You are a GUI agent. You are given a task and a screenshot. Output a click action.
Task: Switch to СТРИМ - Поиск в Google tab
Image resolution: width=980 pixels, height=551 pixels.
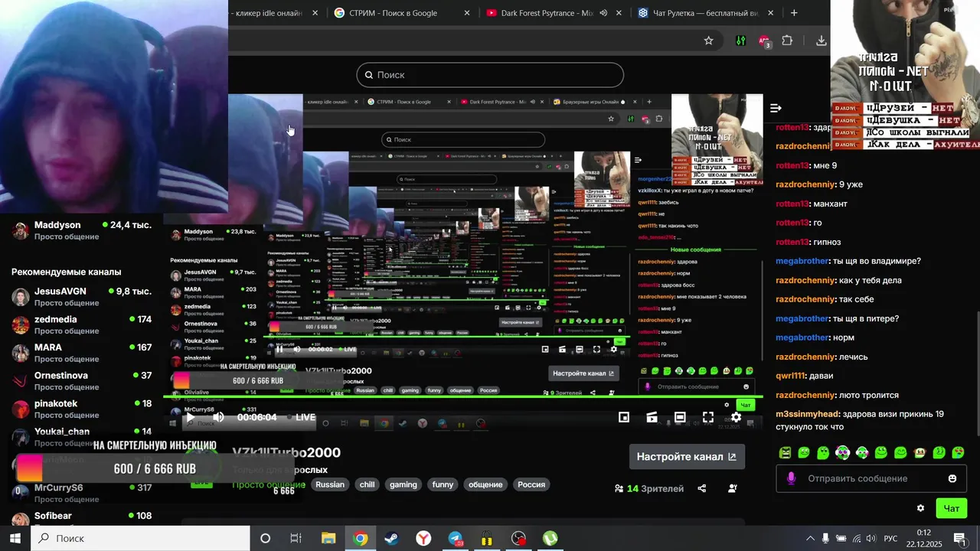[x=402, y=13]
